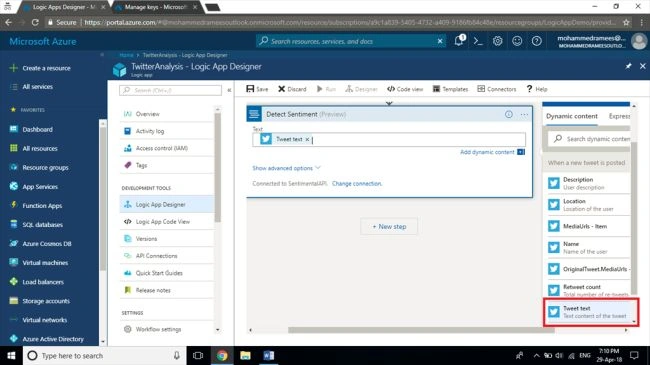
Task: Click the Text input field
Action: [x=389, y=139]
